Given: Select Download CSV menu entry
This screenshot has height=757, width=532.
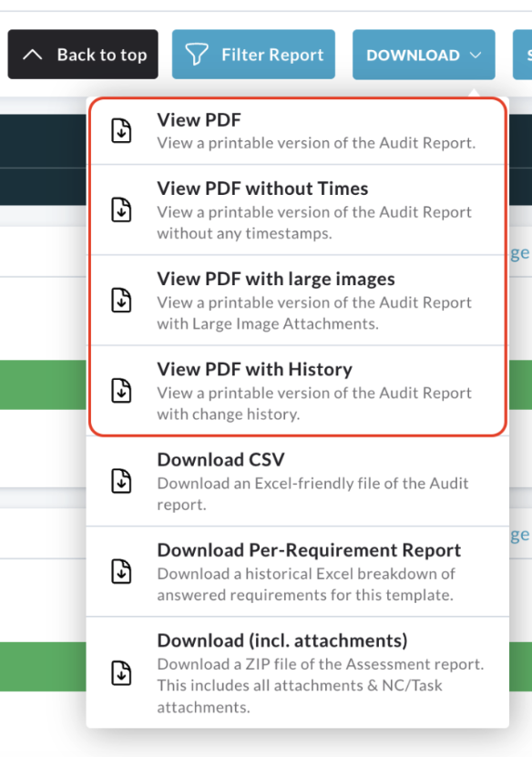Looking at the screenshot, I should click(298, 481).
